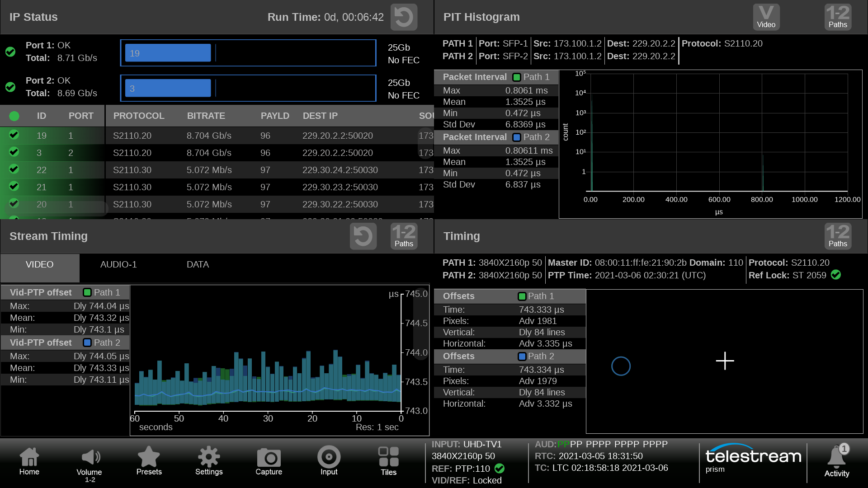868x488 pixels.
Task: Open the Input selection menu
Action: pyautogui.click(x=329, y=461)
